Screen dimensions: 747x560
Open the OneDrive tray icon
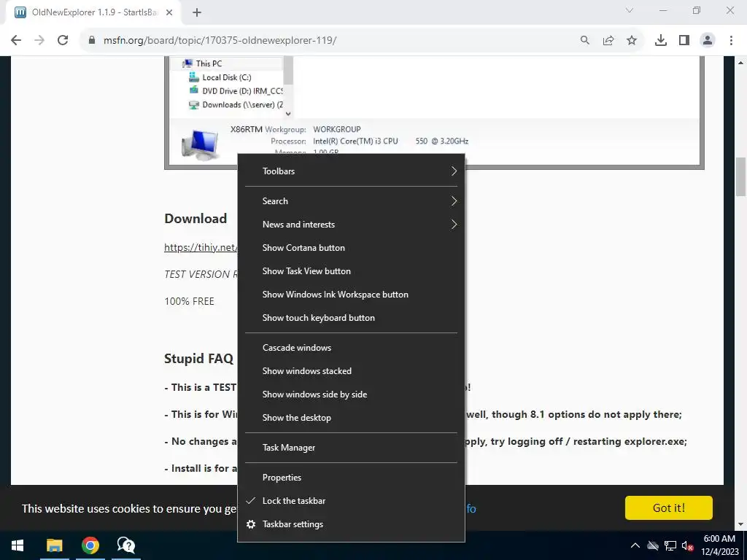pyautogui.click(x=653, y=545)
